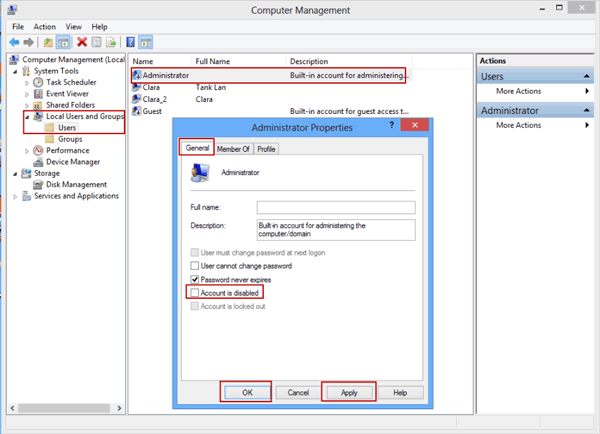Click tree pane horizontal scrollbar left arrow

point(13,408)
